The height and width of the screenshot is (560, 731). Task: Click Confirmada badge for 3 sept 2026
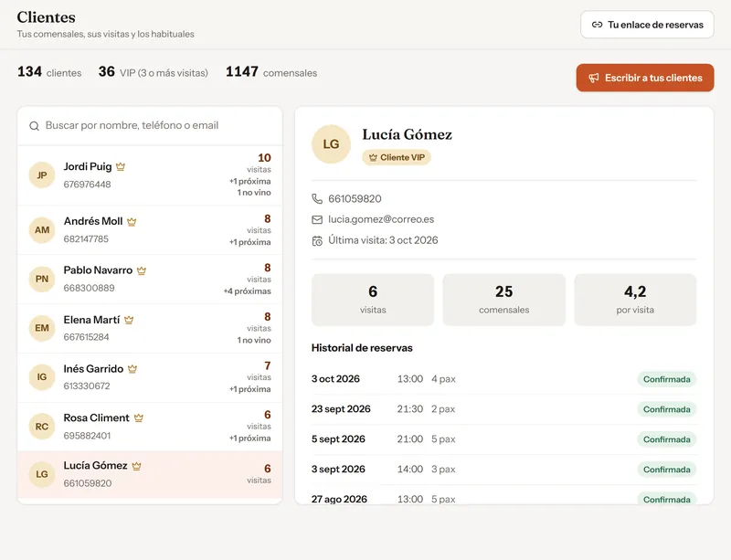click(667, 470)
